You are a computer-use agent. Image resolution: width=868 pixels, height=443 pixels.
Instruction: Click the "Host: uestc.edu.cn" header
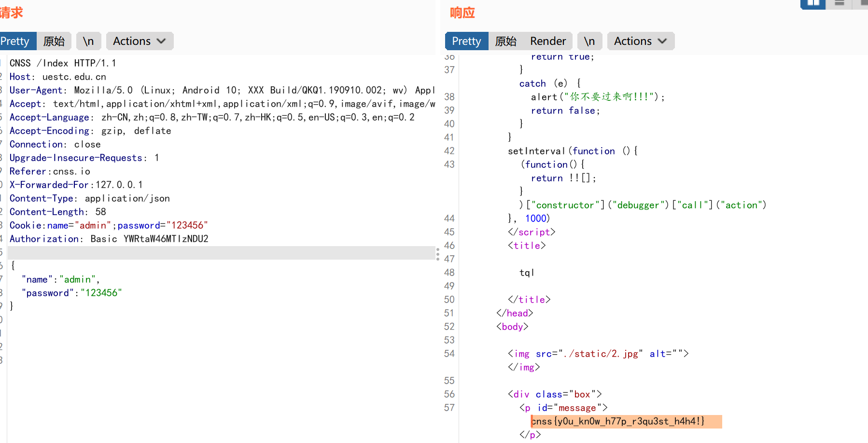58,77
